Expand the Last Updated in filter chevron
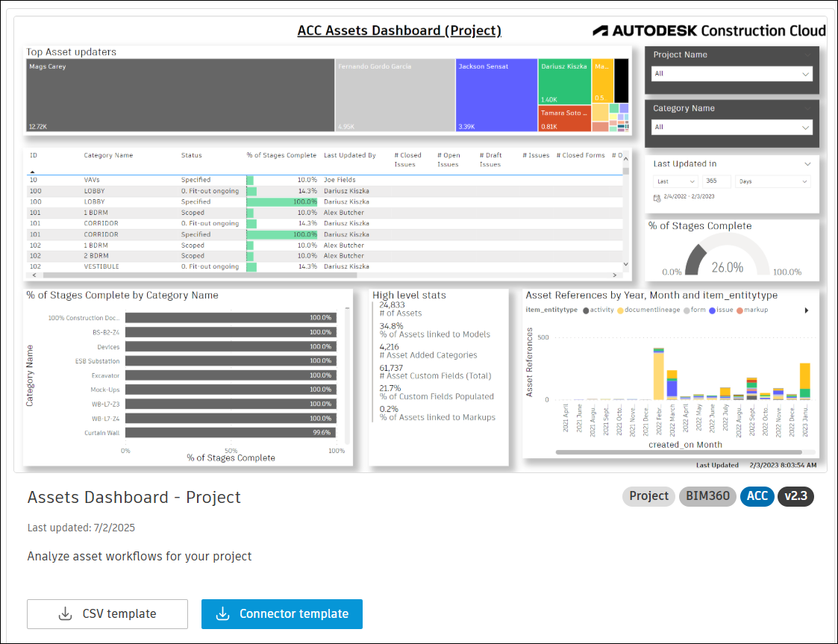This screenshot has width=838, height=644. point(807,164)
